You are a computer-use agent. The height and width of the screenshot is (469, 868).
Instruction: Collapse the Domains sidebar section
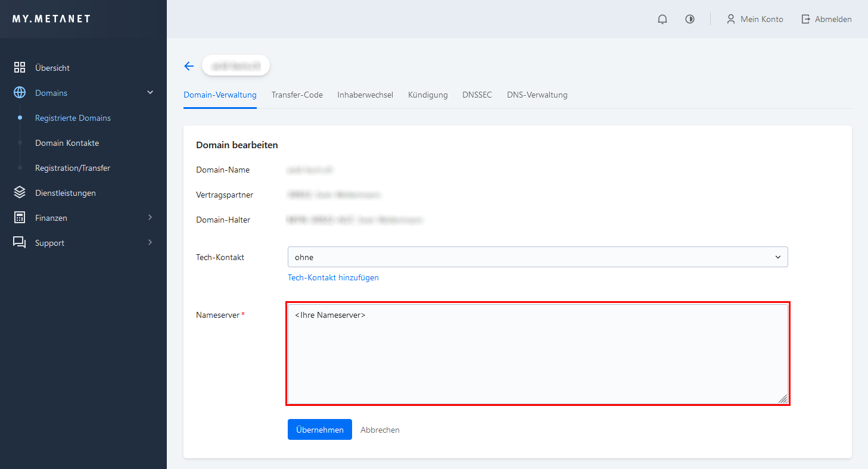tap(150, 93)
